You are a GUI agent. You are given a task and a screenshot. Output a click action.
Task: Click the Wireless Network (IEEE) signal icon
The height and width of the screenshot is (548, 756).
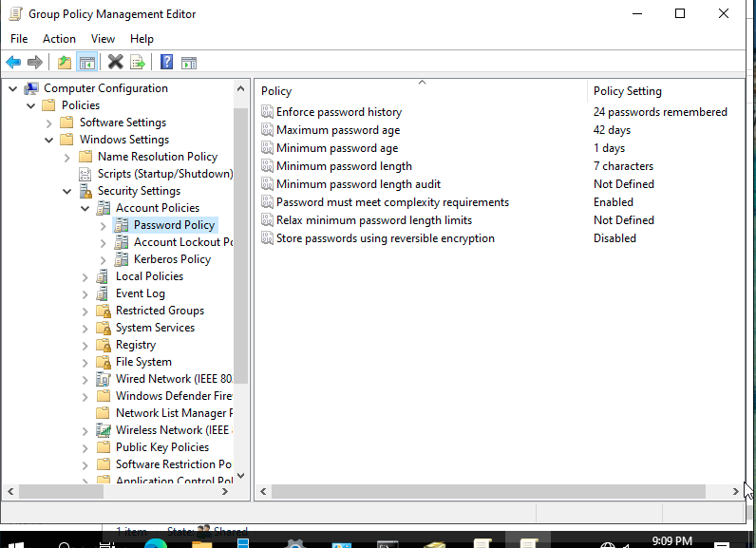coord(104,430)
